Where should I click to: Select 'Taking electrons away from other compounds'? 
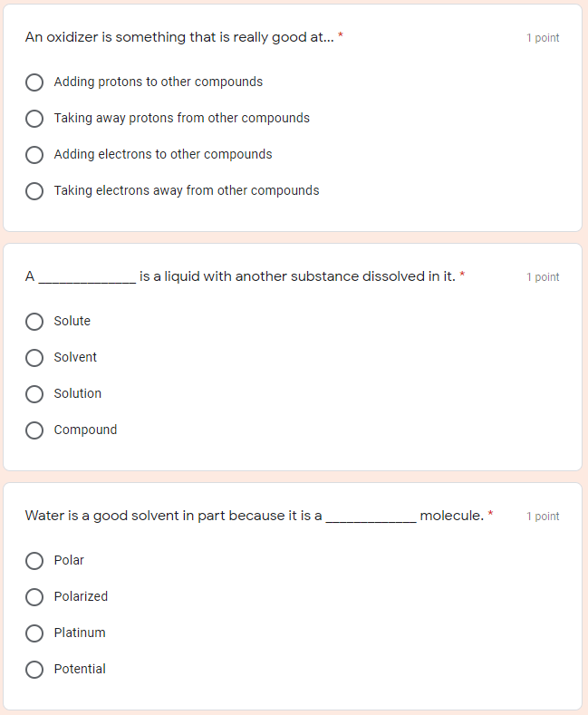click(34, 191)
